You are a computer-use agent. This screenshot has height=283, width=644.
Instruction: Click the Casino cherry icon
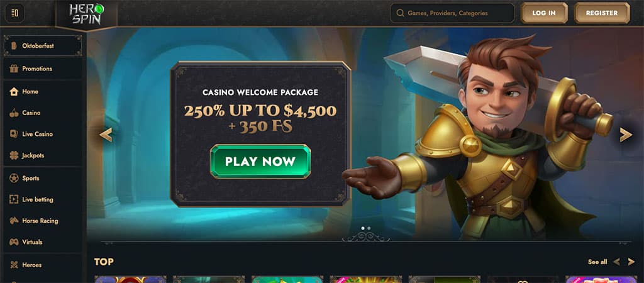click(14, 113)
